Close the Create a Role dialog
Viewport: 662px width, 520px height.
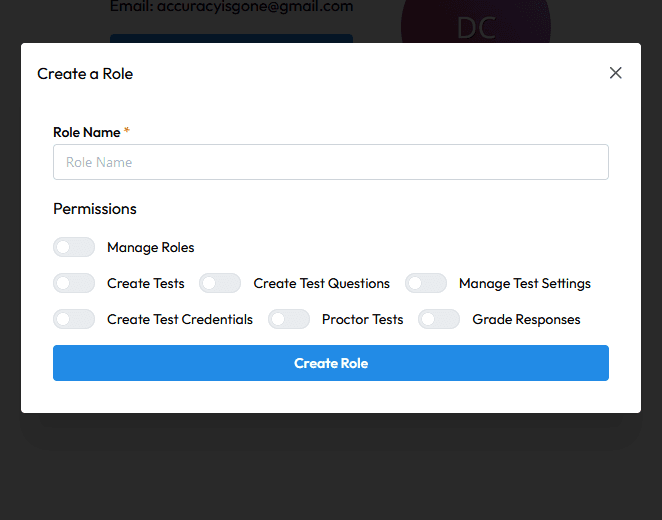click(615, 73)
